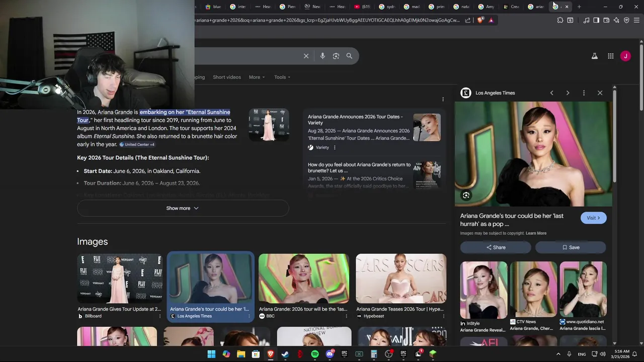Start voice search with the microphone icon
This screenshot has height=362, width=644.
(x=323, y=56)
